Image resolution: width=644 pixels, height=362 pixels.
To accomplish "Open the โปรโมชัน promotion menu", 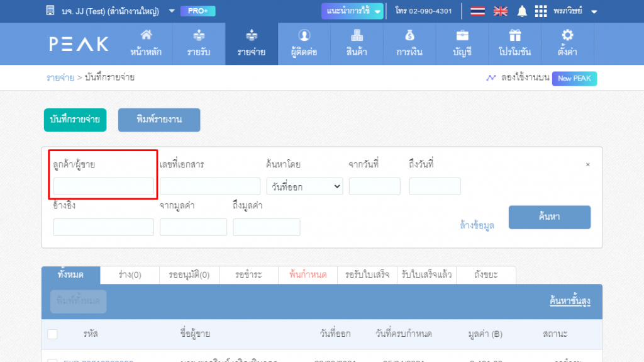I will pyautogui.click(x=514, y=43).
